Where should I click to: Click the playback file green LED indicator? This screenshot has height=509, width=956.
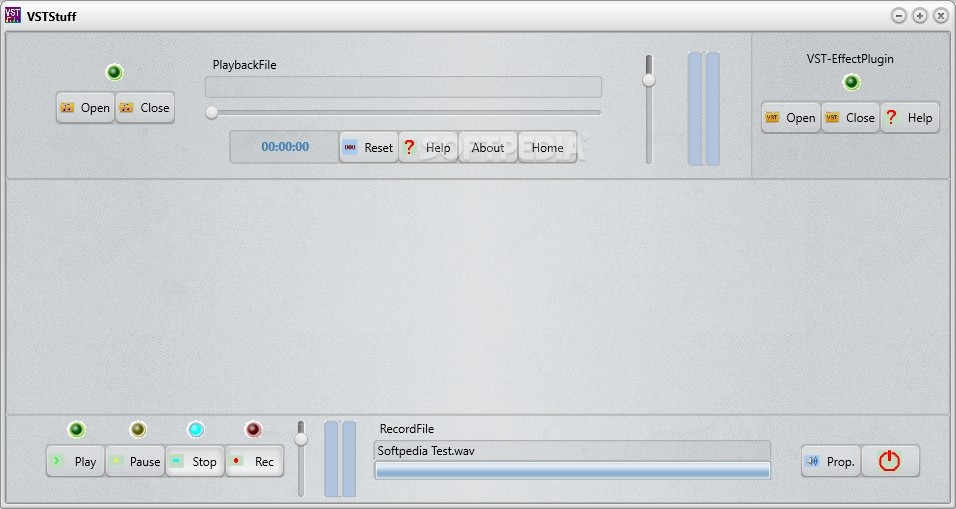click(x=114, y=73)
